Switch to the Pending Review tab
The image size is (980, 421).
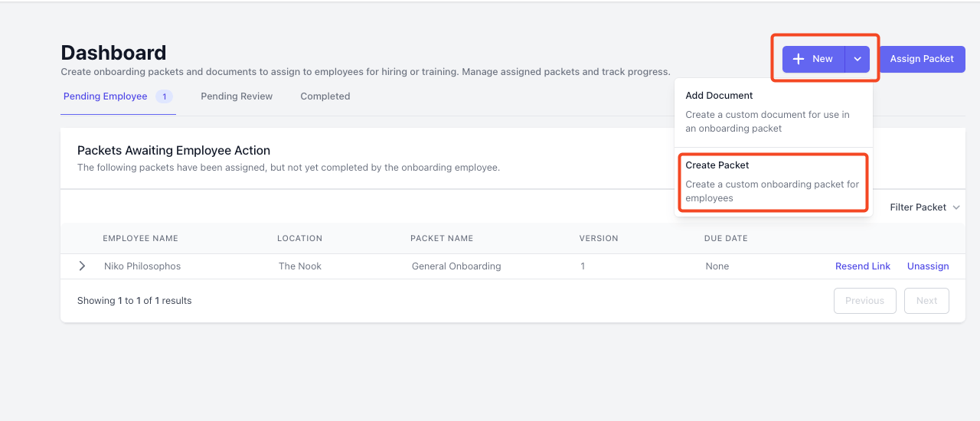tap(237, 96)
